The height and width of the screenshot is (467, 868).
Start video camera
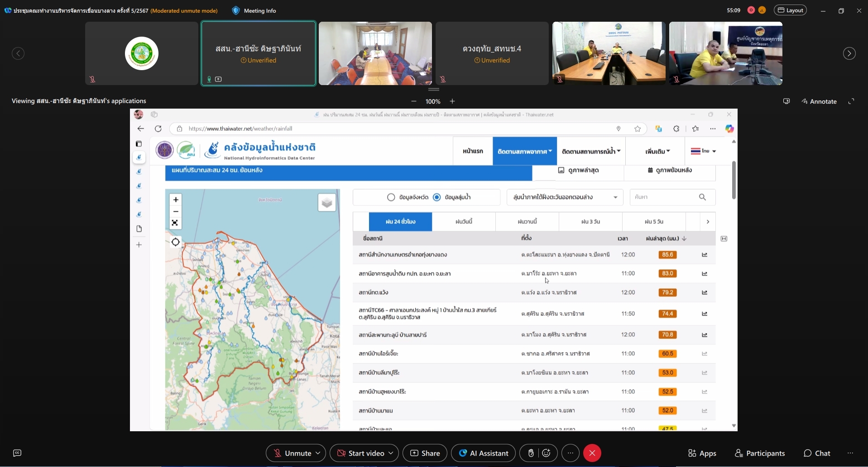point(361,453)
